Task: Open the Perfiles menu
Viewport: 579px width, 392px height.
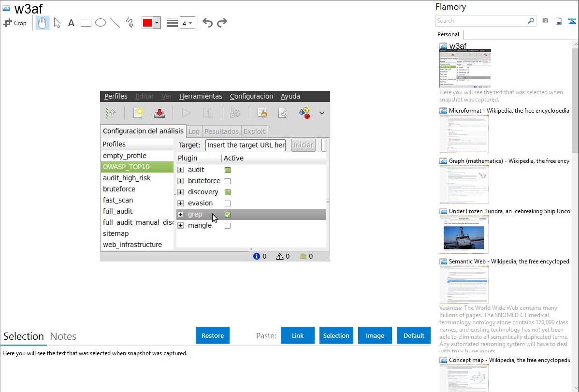Action: (x=116, y=97)
